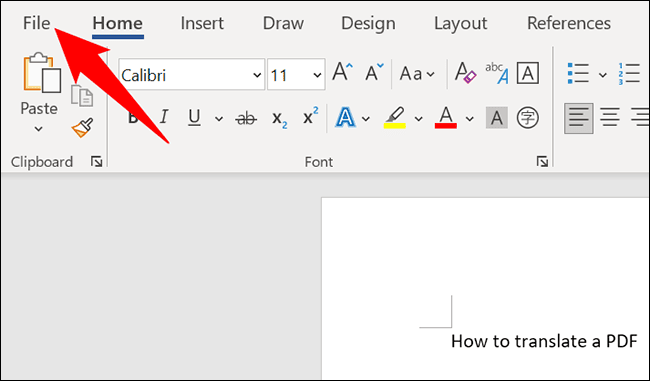Screen dimensions: 650x381
Task: Toggle subscript formatting
Action: pyautogui.click(x=279, y=119)
